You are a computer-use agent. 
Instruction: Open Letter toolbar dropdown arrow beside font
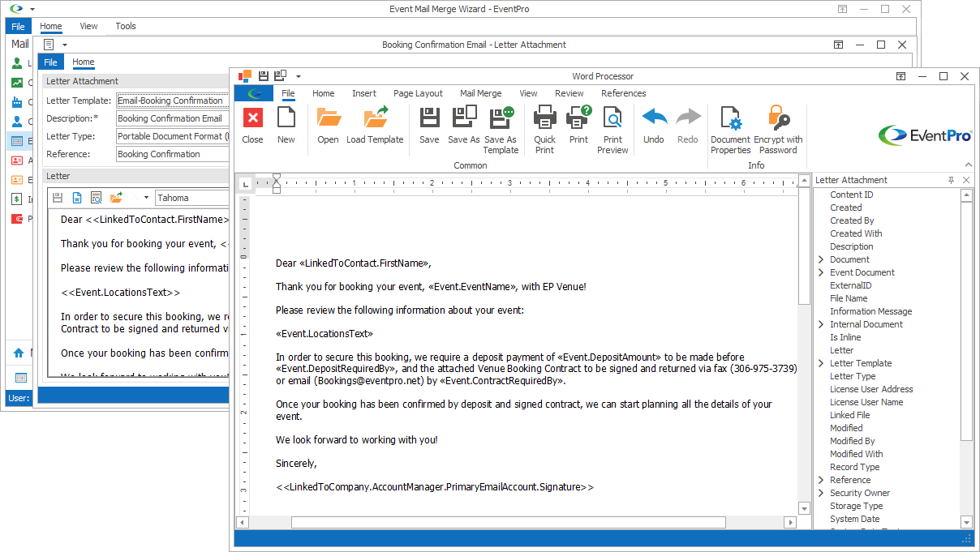pos(146,198)
